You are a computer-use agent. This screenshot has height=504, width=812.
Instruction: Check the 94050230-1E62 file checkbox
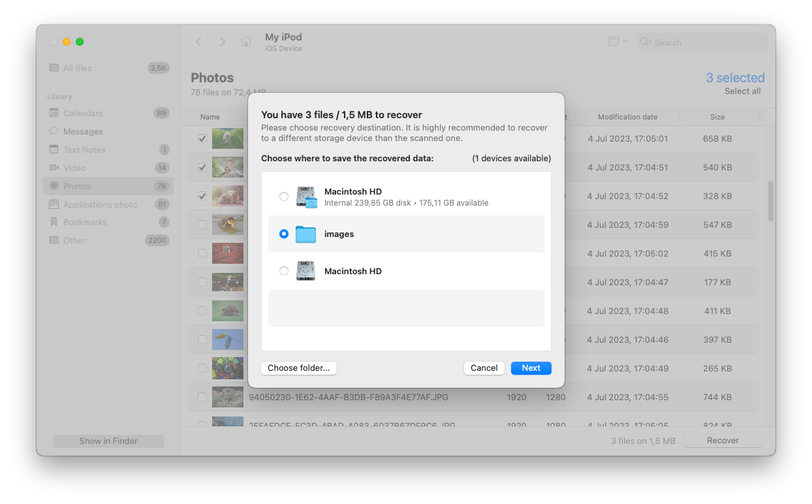pyautogui.click(x=202, y=397)
